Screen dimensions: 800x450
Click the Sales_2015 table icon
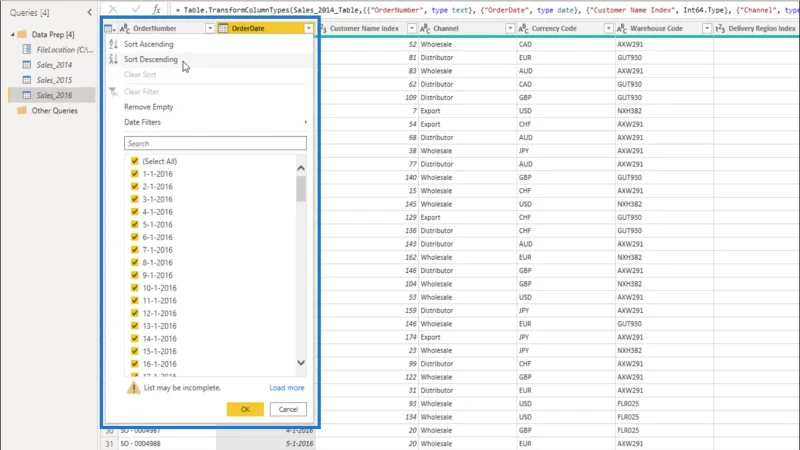[27, 80]
